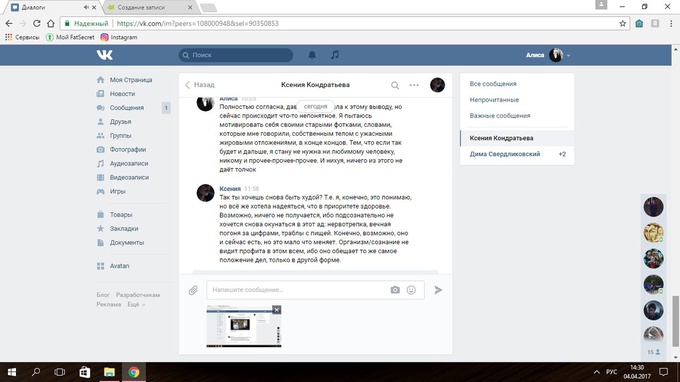The width and height of the screenshot is (680, 382).
Task: Click the page vertical scrollbar thumb
Action: point(675,321)
